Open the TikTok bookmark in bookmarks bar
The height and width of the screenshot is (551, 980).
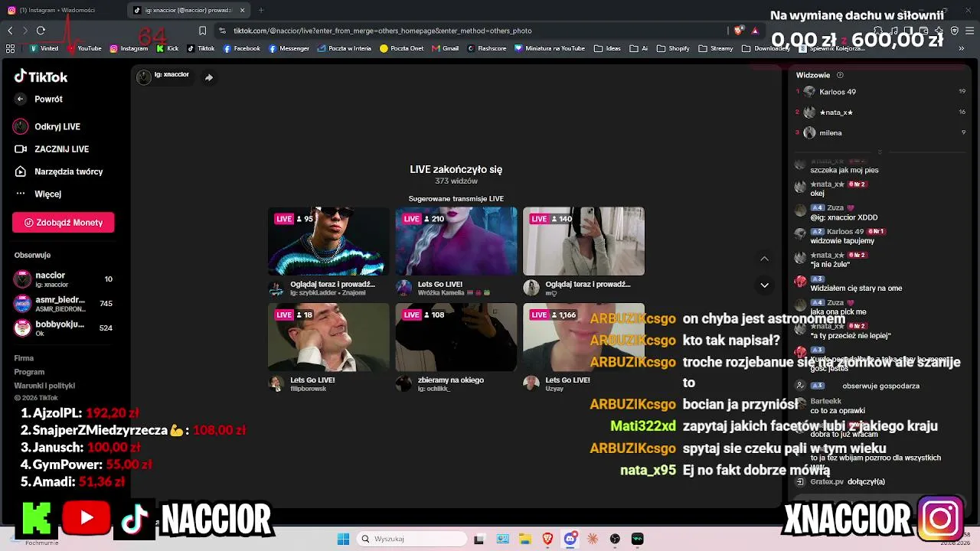tap(201, 48)
